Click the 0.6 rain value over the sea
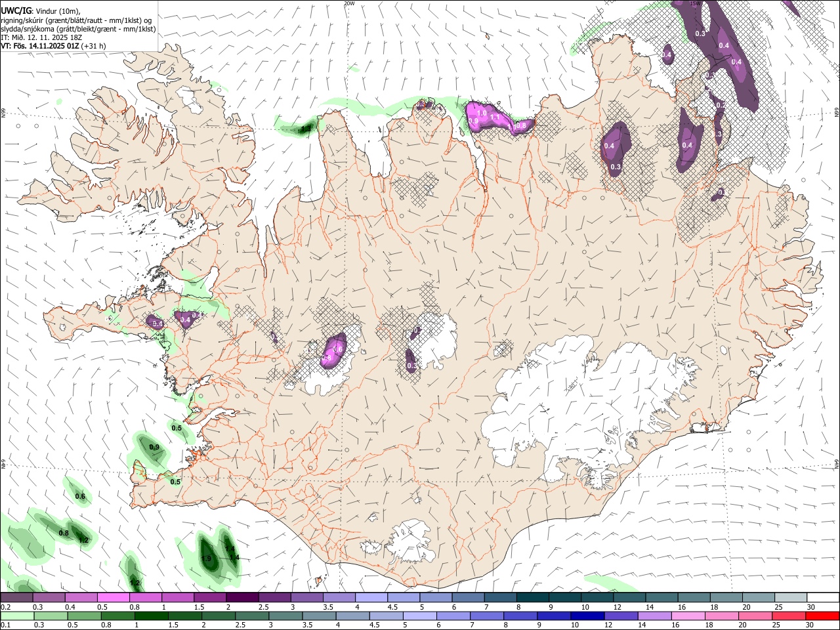 [x=80, y=497]
